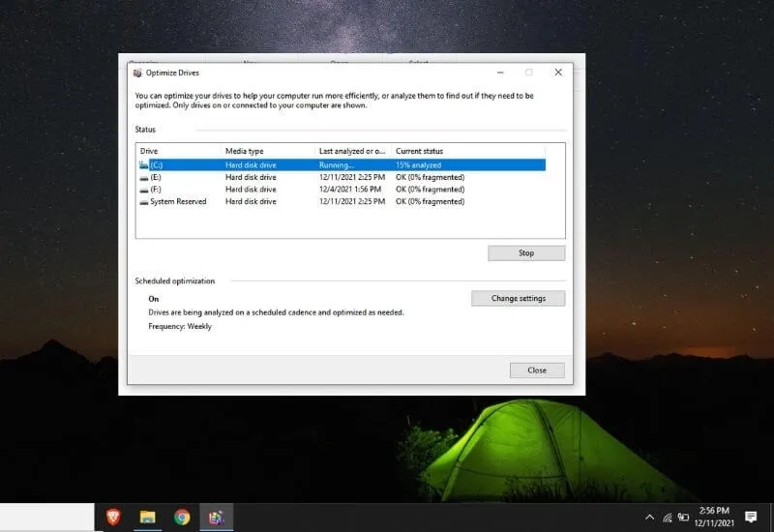Click '15% analyzed' status of C: drive
The height and width of the screenshot is (532, 774).
coord(418,165)
